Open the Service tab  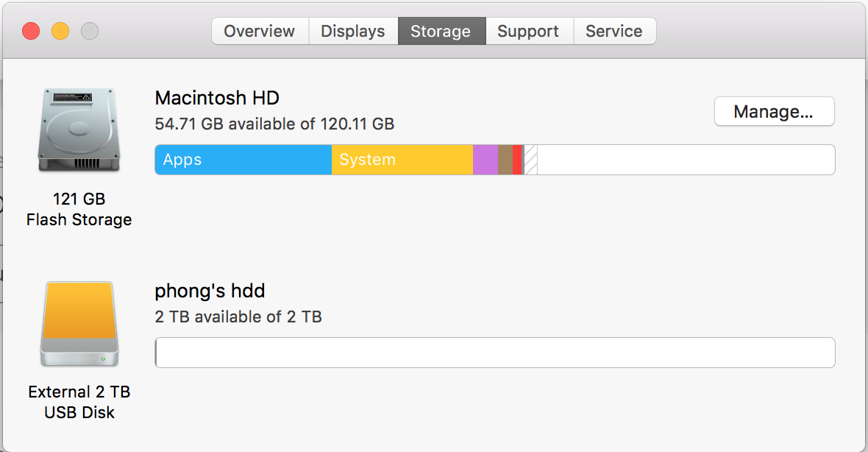(x=614, y=31)
